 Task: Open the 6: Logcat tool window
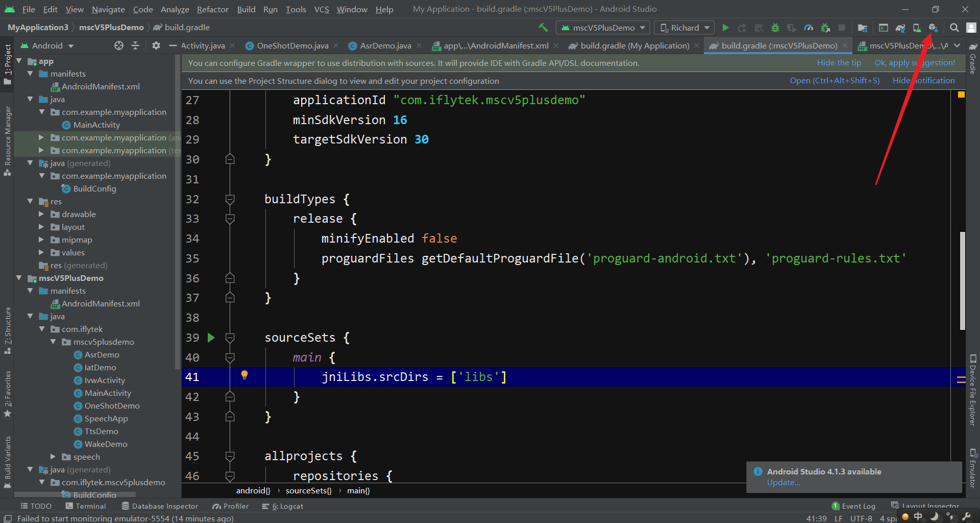282,506
